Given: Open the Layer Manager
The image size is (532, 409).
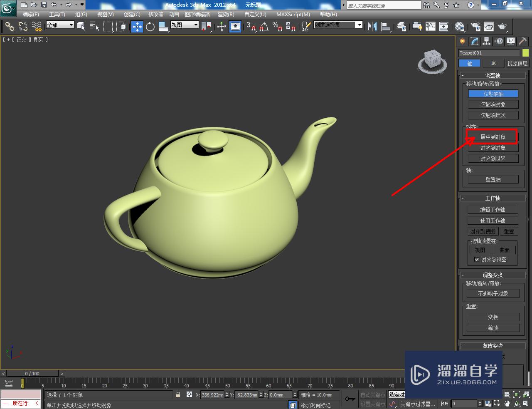Looking at the screenshot, I should [401, 27].
